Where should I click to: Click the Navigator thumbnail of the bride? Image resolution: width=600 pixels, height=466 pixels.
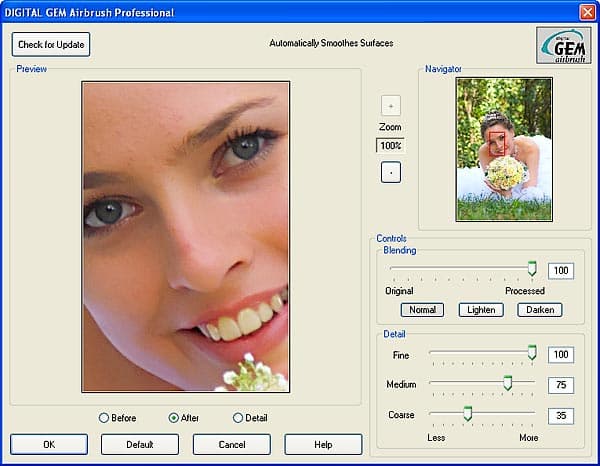pyautogui.click(x=504, y=150)
